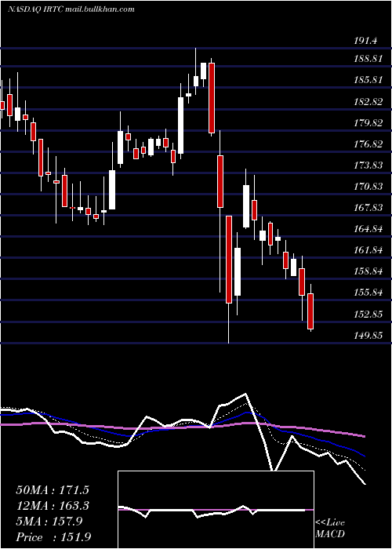
Task: Click the <<Live MACD label
Action: pyautogui.click(x=330, y=528)
